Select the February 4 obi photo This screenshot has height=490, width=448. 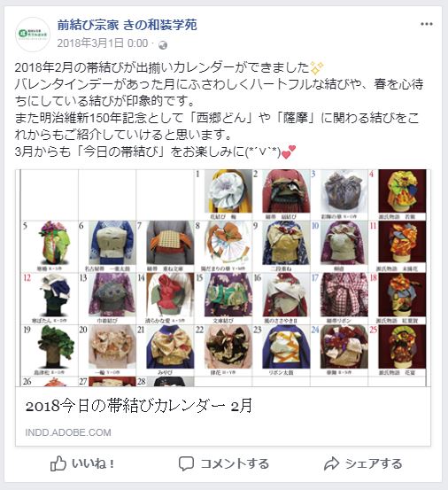[402, 191]
